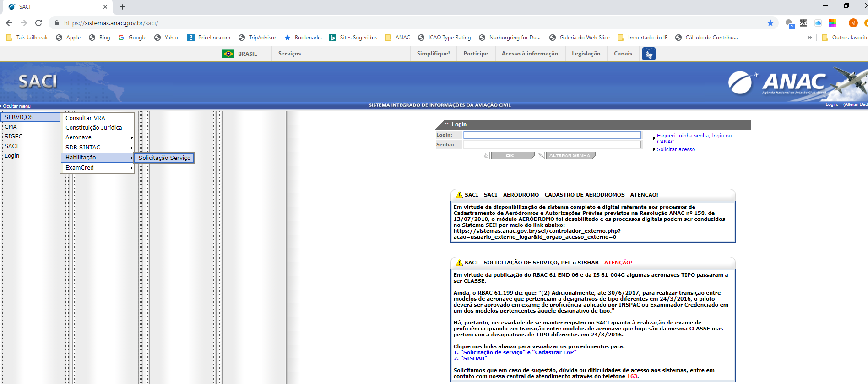This screenshot has width=868, height=384.
Task: Click the blue bookmark star icon
Action: 770,23
